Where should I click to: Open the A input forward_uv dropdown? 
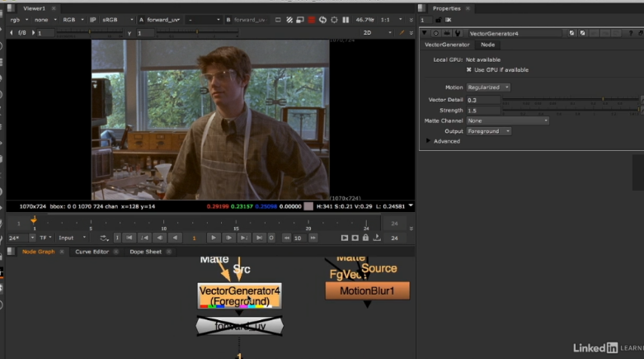163,20
